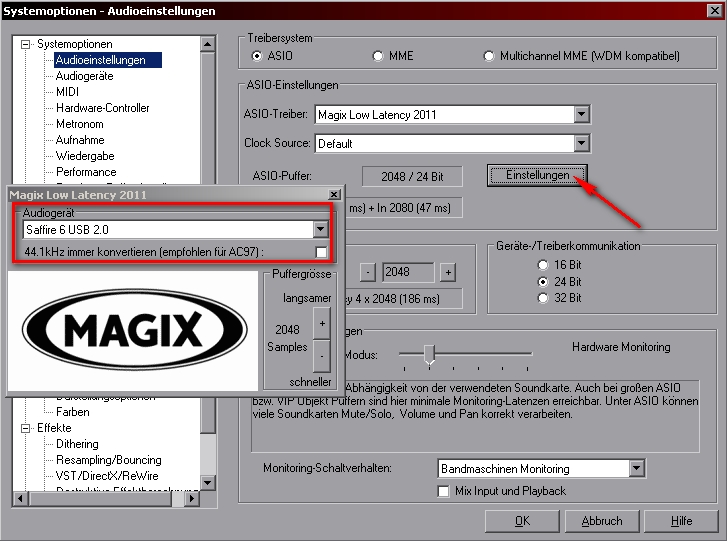Click the Systemoptionen root tree label
Screen dimensions: 727x541
(75, 44)
